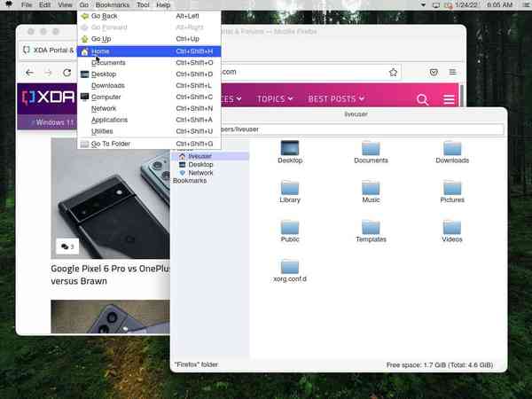The height and width of the screenshot is (399, 532).
Task: Select Network in the Go menu
Action: (x=149, y=108)
